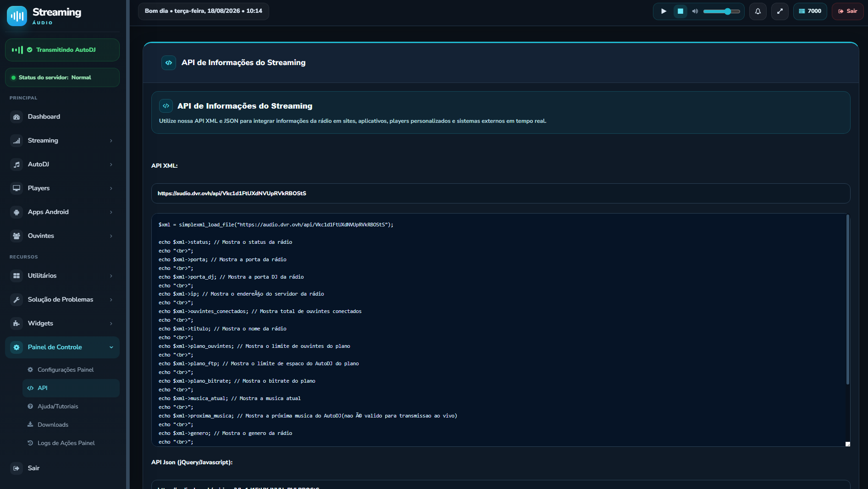
Task: Collapse the Painel de Controle chevron
Action: point(111,347)
